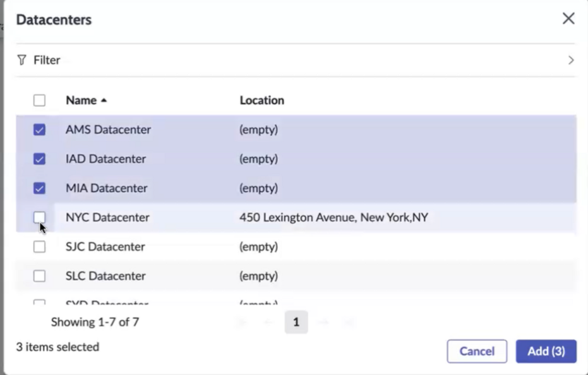Click page number 1 in pagination
The width and height of the screenshot is (588, 375).
click(x=296, y=322)
